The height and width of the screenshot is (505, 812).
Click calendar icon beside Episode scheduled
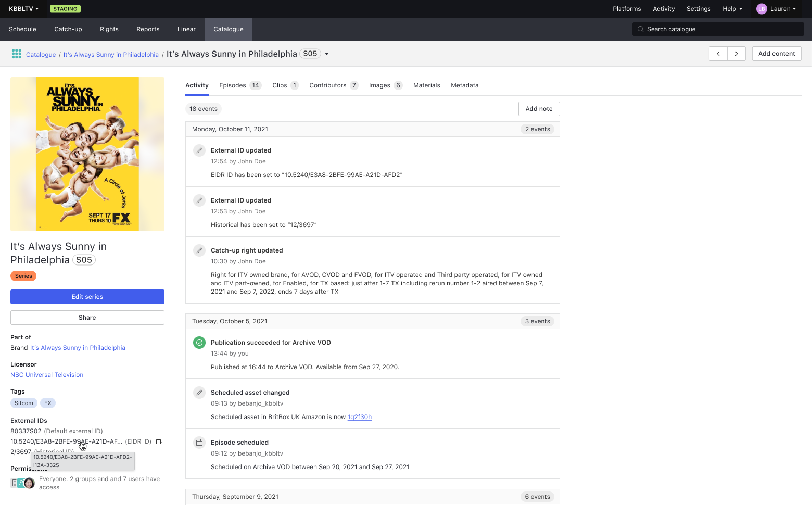point(199,443)
